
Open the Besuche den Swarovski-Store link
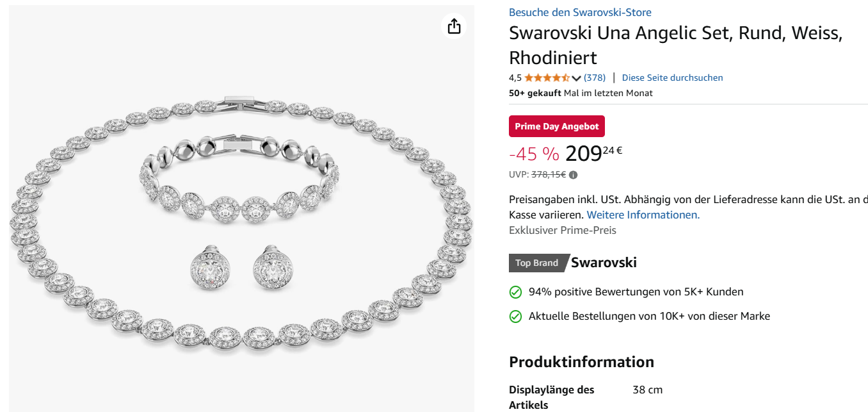[x=580, y=12]
